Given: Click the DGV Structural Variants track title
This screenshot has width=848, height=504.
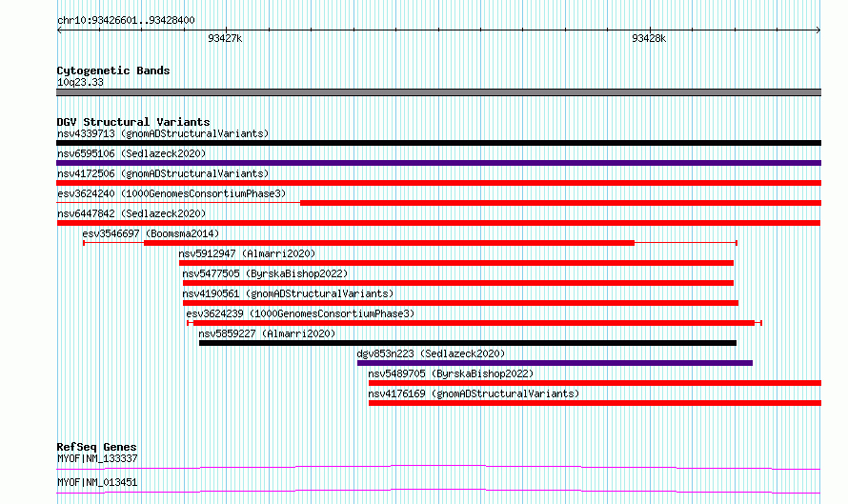Looking at the screenshot, I should click(x=133, y=122).
